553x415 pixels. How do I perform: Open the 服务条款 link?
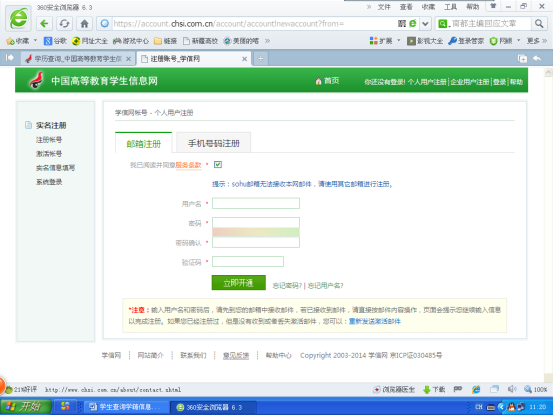click(188, 165)
